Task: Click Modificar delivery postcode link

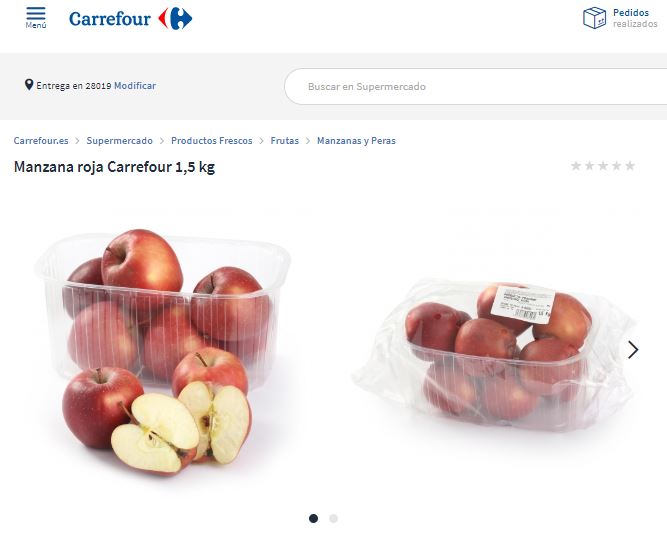Action: coord(135,86)
